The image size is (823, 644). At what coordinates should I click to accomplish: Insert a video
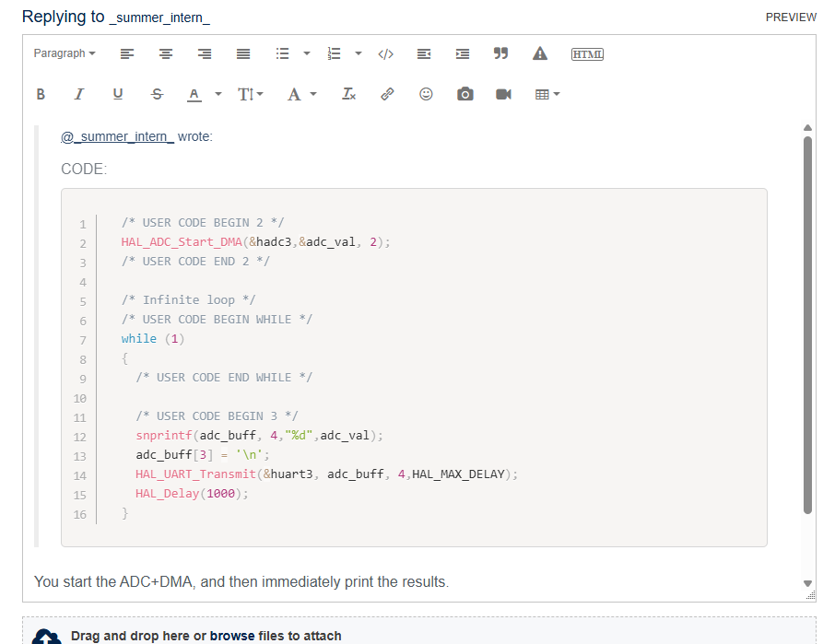click(503, 93)
